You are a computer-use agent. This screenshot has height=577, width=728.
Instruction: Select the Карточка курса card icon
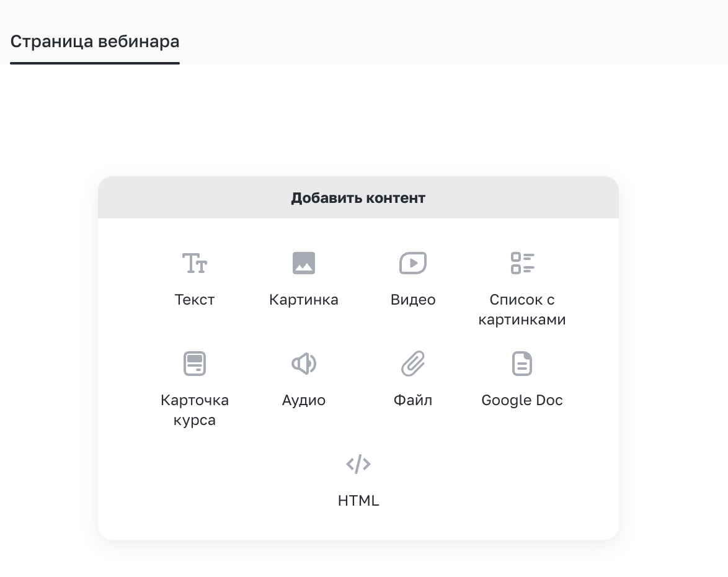pos(195,364)
